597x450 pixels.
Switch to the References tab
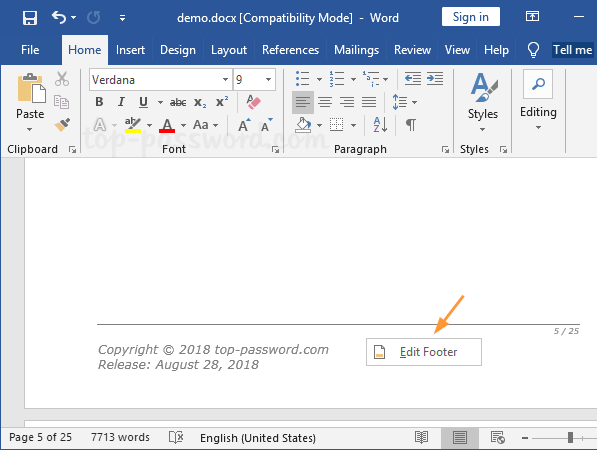tap(290, 50)
